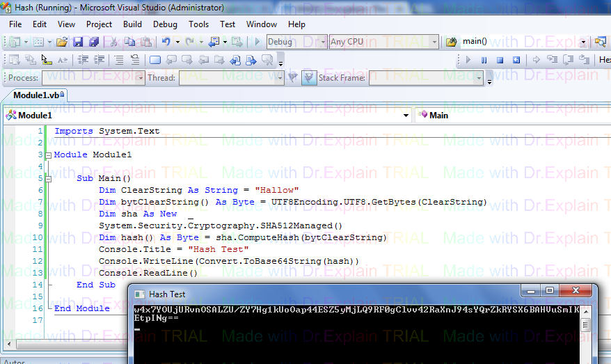Toggle a bookmark on the current line
This screenshot has height=364, width=611.
[x=155, y=60]
